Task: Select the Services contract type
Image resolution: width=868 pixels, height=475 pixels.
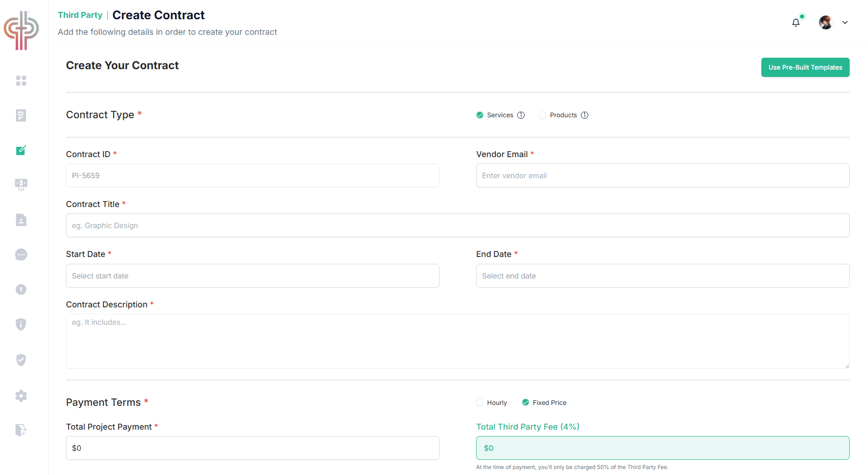Action: [x=479, y=115]
